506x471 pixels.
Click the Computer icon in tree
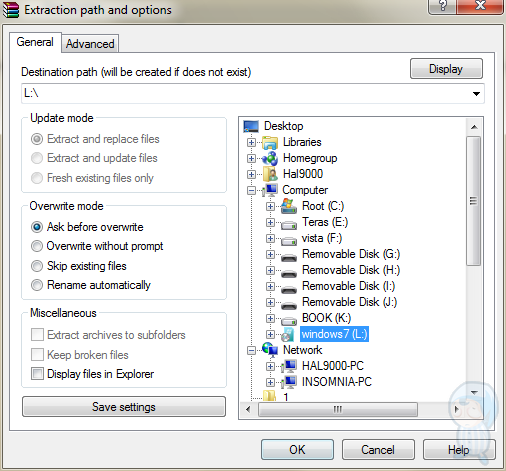click(x=270, y=190)
